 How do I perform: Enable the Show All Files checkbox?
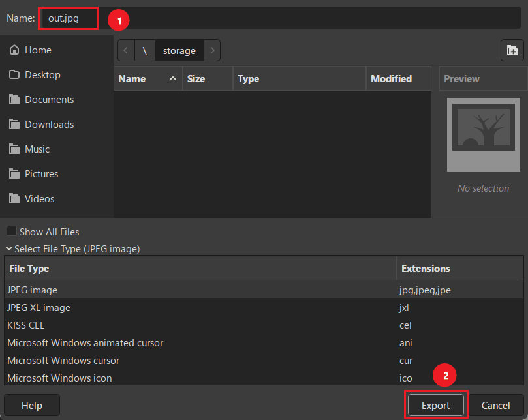tap(12, 232)
